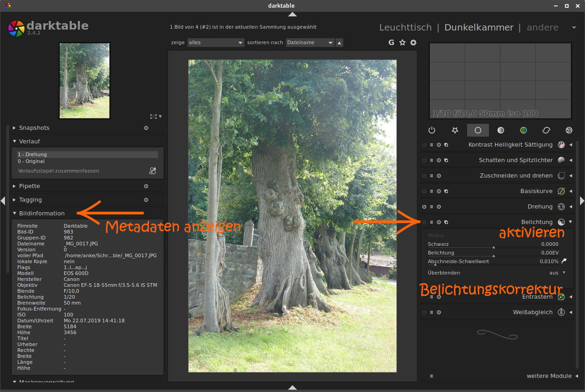Show the favorites module group star icon

(455, 130)
